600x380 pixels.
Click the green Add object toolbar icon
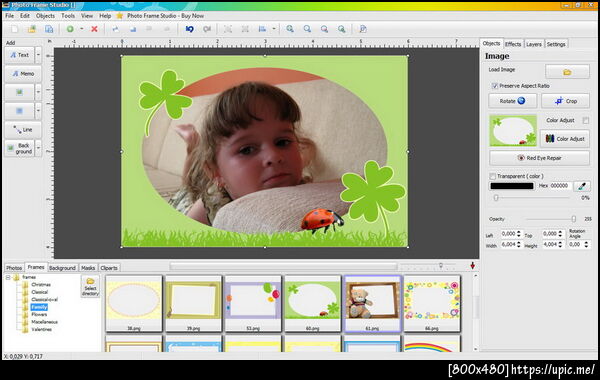(70, 29)
